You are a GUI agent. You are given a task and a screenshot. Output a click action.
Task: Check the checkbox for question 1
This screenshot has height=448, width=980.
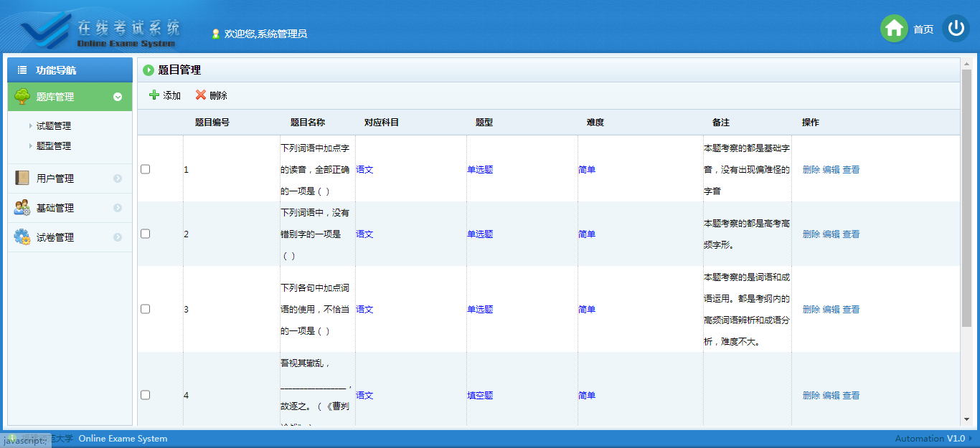146,169
